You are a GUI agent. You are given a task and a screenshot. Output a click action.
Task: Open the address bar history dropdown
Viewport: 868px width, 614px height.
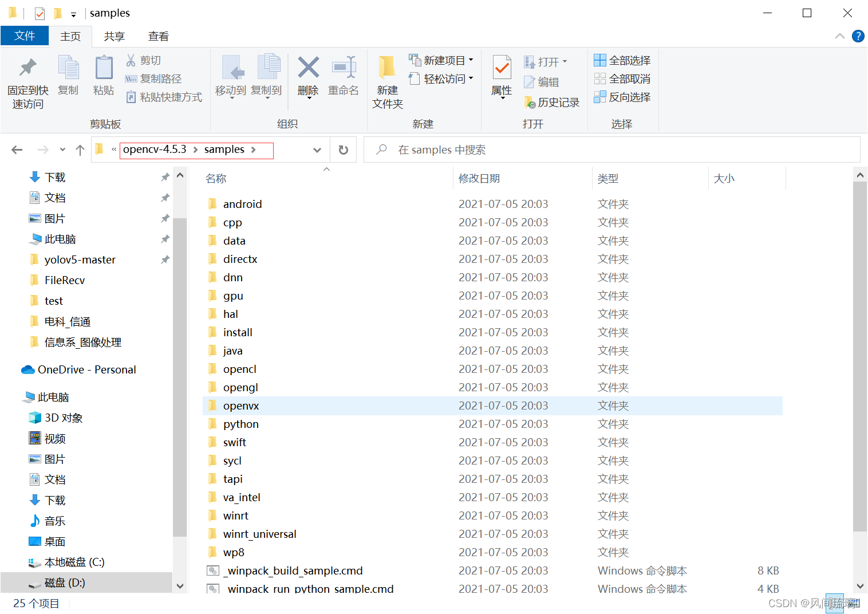(317, 149)
